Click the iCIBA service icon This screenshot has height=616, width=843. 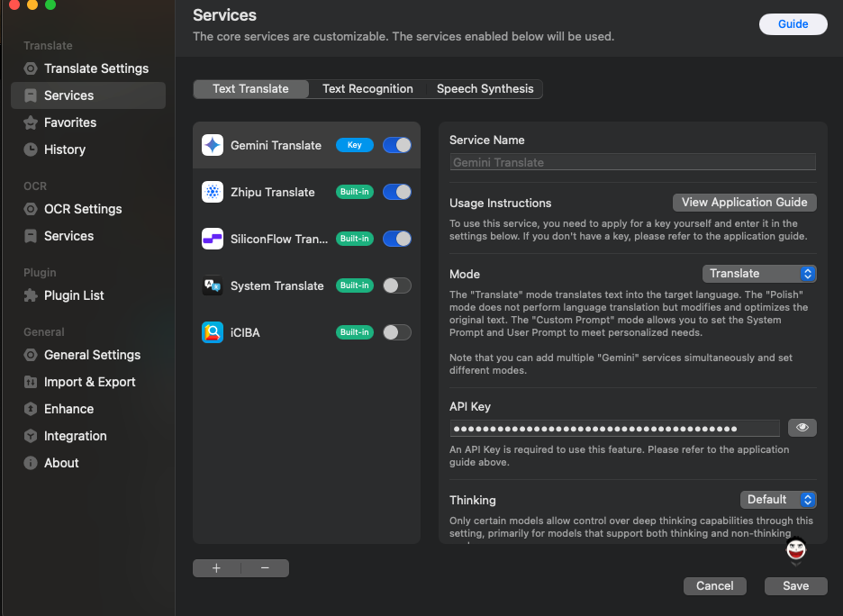213,332
